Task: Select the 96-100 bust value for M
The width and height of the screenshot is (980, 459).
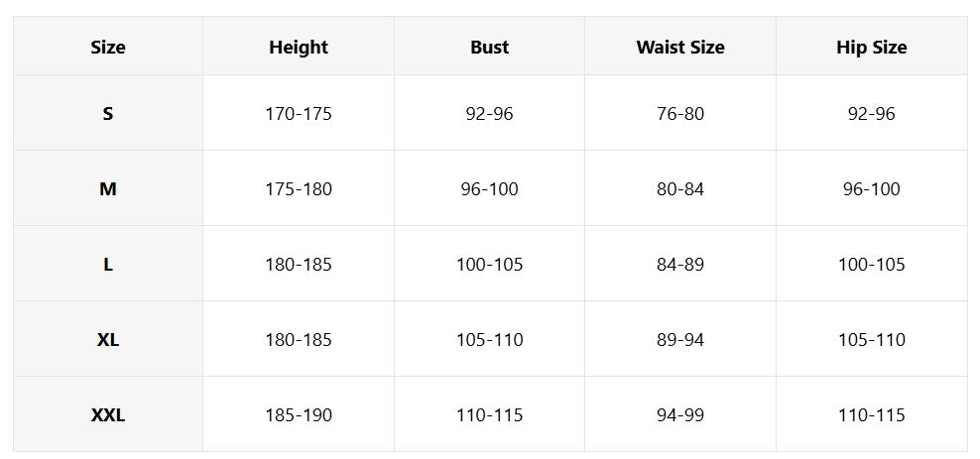Action: [x=489, y=188]
